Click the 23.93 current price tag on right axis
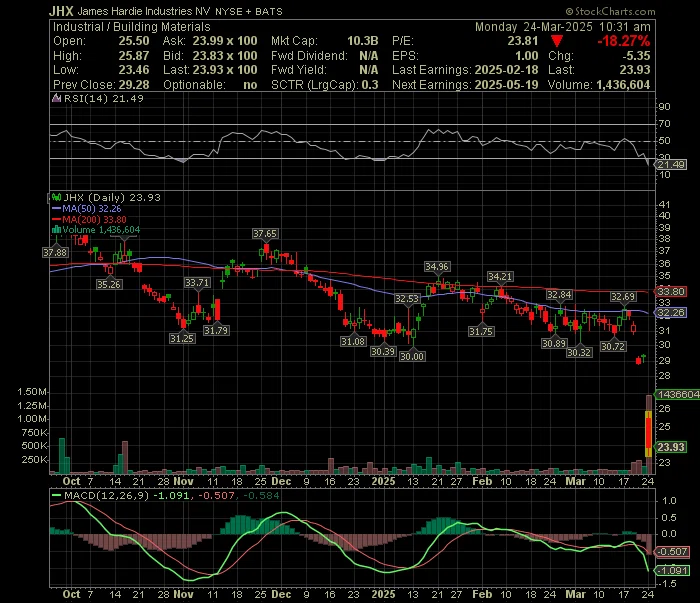The height and width of the screenshot is (603, 700). (x=671, y=447)
